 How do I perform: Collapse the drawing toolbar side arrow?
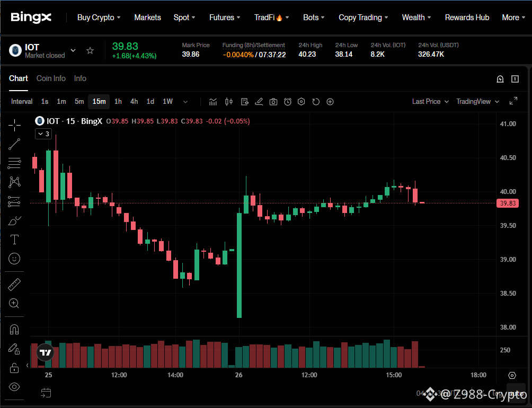27,365
